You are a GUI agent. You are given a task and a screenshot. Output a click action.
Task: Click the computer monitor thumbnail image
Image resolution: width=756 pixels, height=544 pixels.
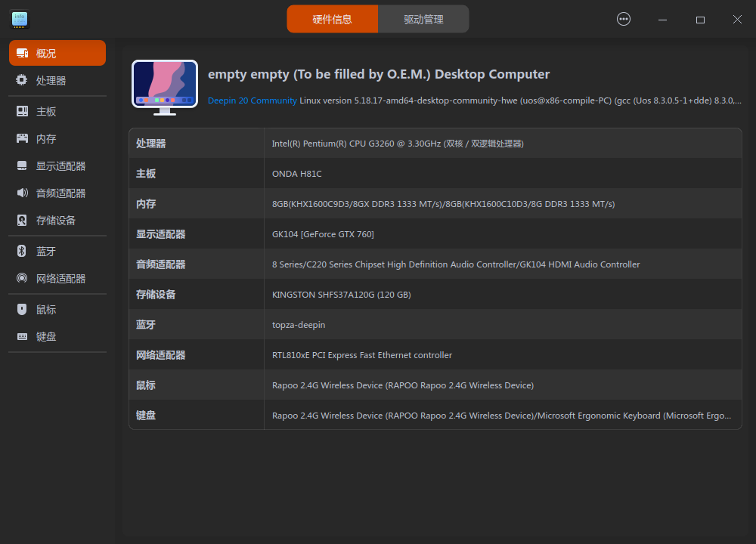(164, 86)
